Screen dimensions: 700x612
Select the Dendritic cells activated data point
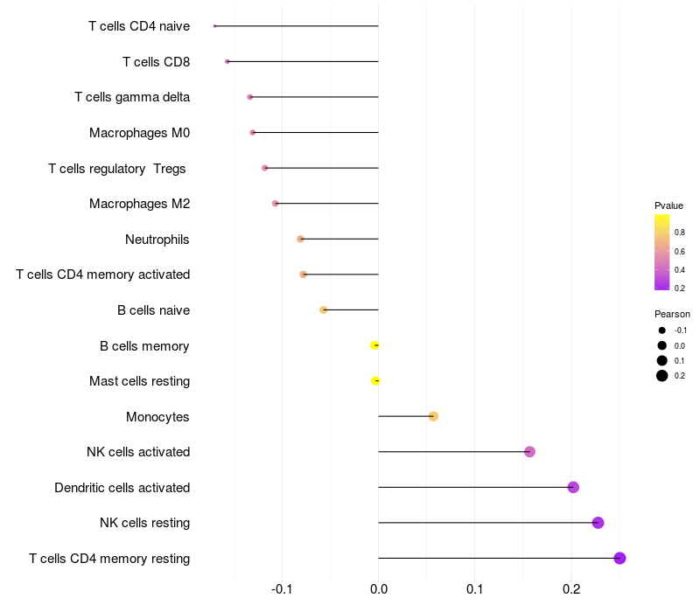click(x=573, y=487)
